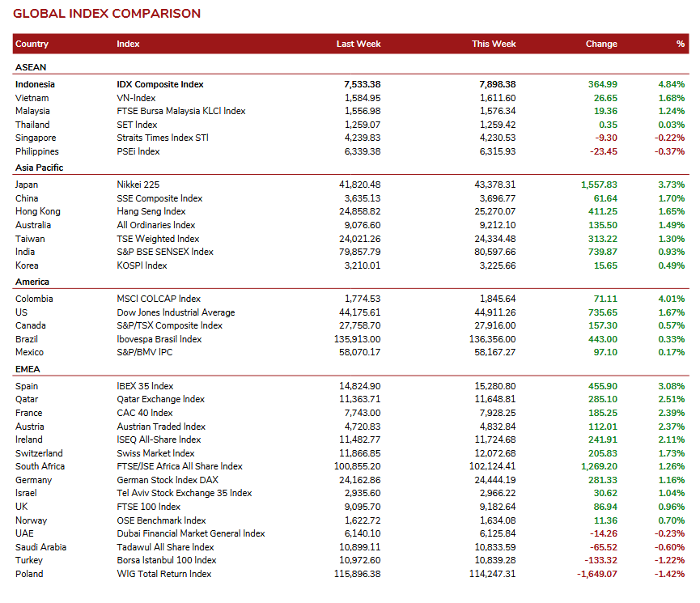Select Japan's change value 1,557.83
The width and height of the screenshot is (700, 603).
(599, 185)
